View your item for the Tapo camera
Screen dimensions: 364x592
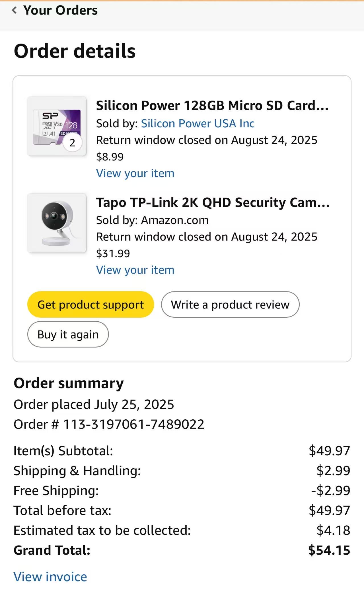(135, 270)
